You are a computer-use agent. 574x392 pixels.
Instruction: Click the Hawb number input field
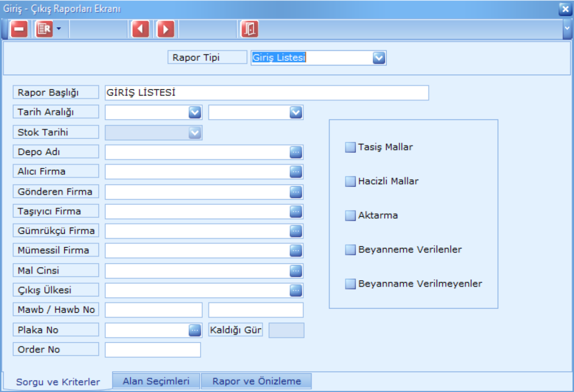point(256,310)
